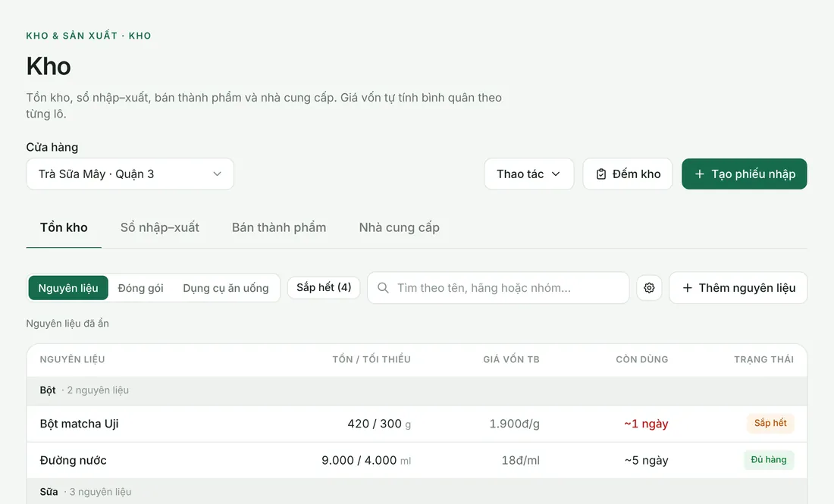Image resolution: width=834 pixels, height=504 pixels.
Task: Select the Nguyên liệu segment
Action: pos(68,287)
